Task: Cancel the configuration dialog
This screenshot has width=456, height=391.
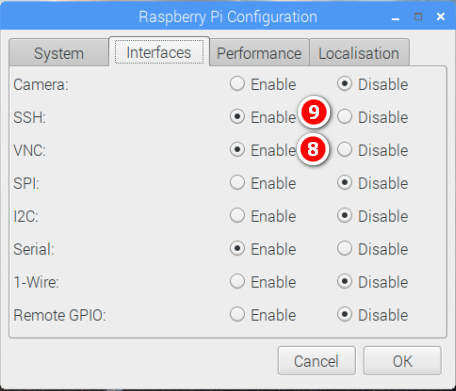Action: 317,361
